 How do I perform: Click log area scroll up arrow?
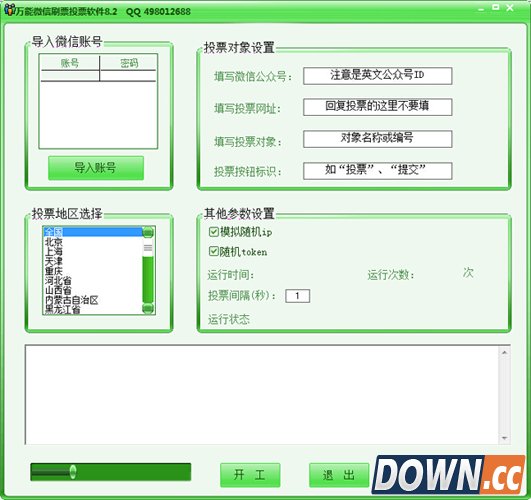[504, 353]
